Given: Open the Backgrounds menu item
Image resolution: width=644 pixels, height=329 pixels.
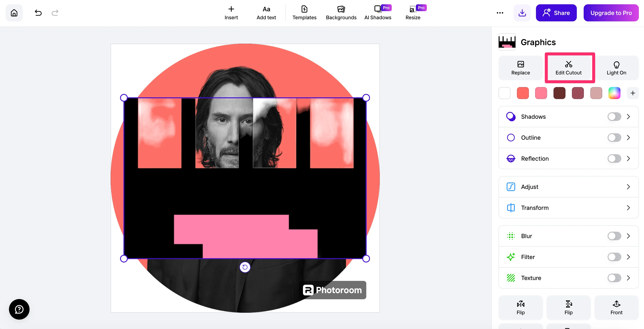Looking at the screenshot, I should 341,13.
